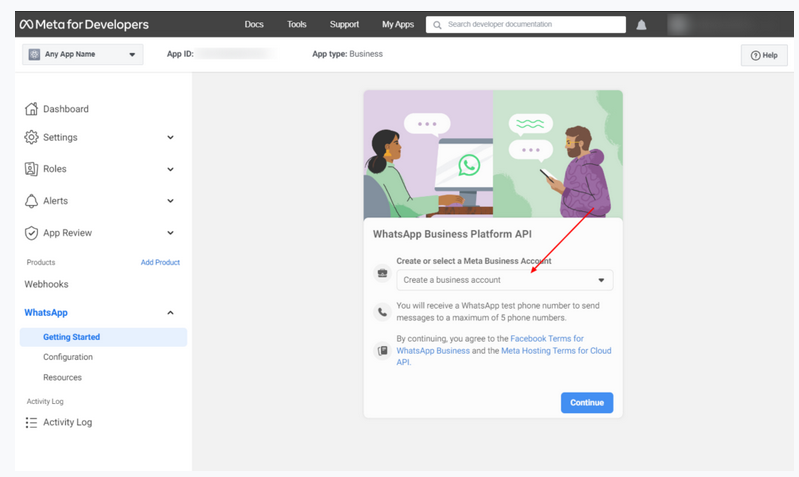Open the Any App Name selector dropdown
This screenshot has height=477, width=799.
click(83, 54)
